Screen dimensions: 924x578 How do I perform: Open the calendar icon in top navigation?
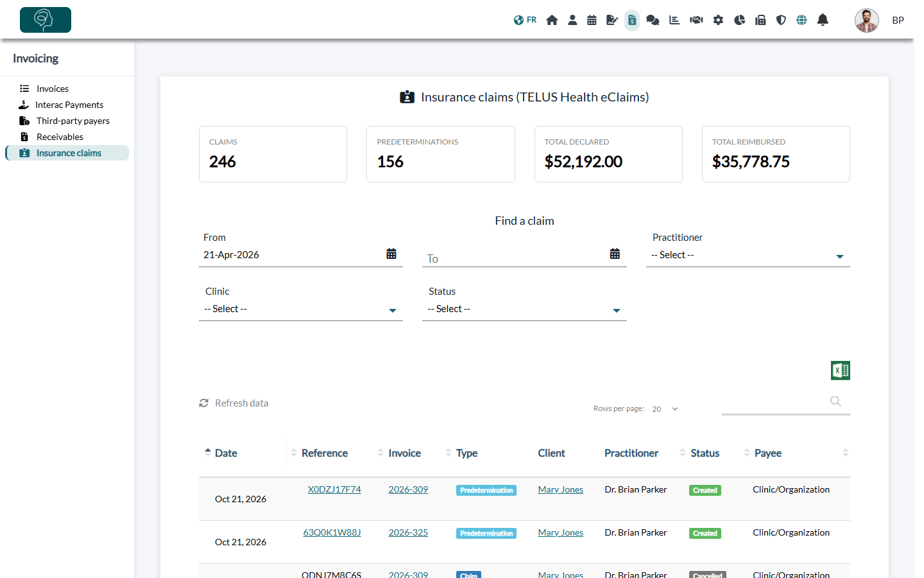coord(592,20)
